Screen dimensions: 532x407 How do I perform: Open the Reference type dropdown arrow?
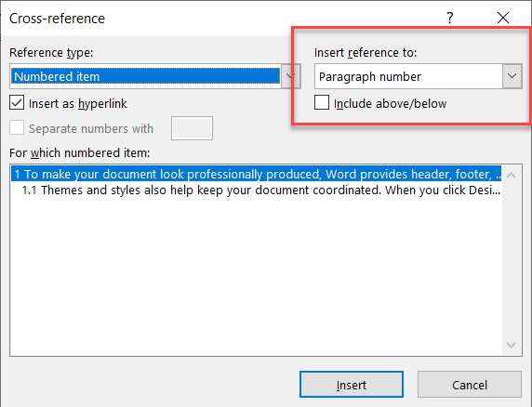click(x=290, y=76)
